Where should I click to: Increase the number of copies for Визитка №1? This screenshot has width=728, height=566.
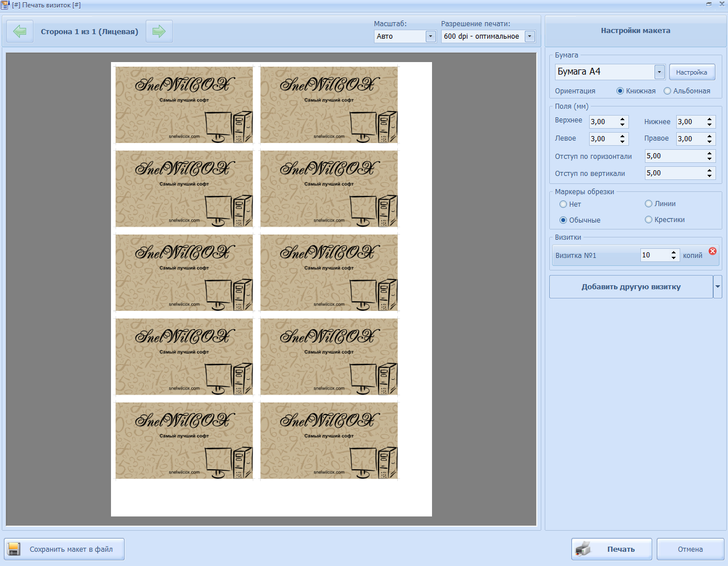click(673, 252)
